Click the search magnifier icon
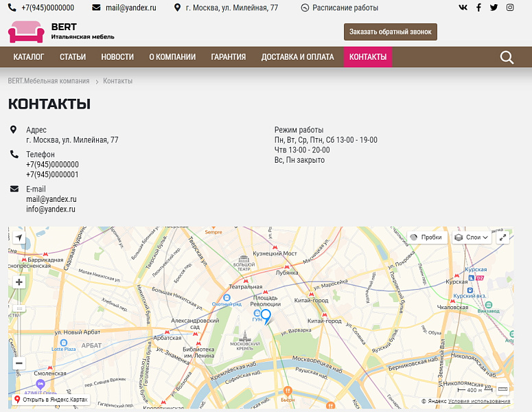 click(x=507, y=57)
